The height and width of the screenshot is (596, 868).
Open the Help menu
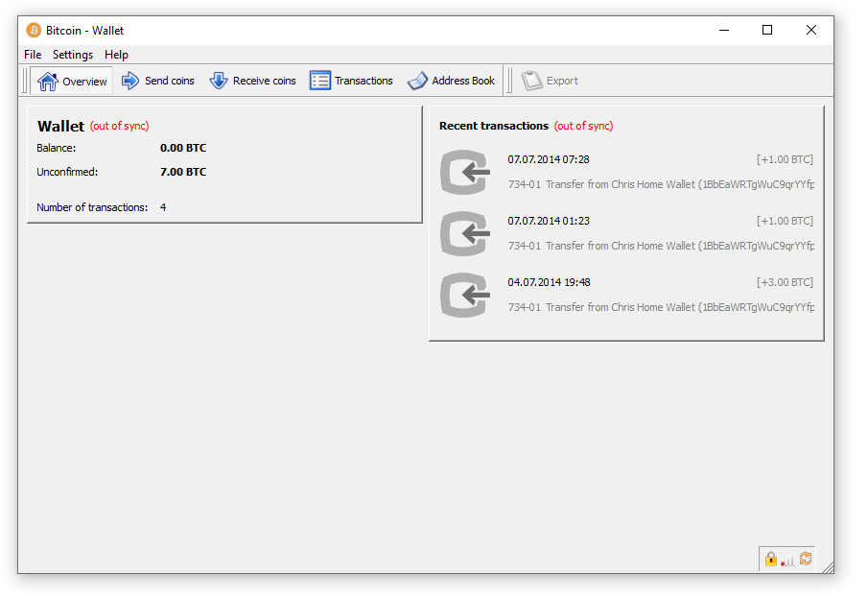[x=116, y=55]
